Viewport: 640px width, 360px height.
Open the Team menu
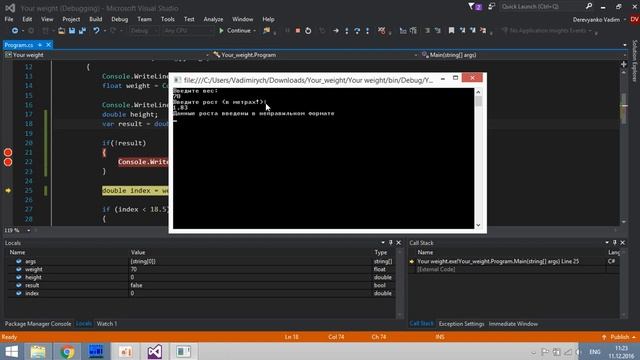tap(144, 19)
